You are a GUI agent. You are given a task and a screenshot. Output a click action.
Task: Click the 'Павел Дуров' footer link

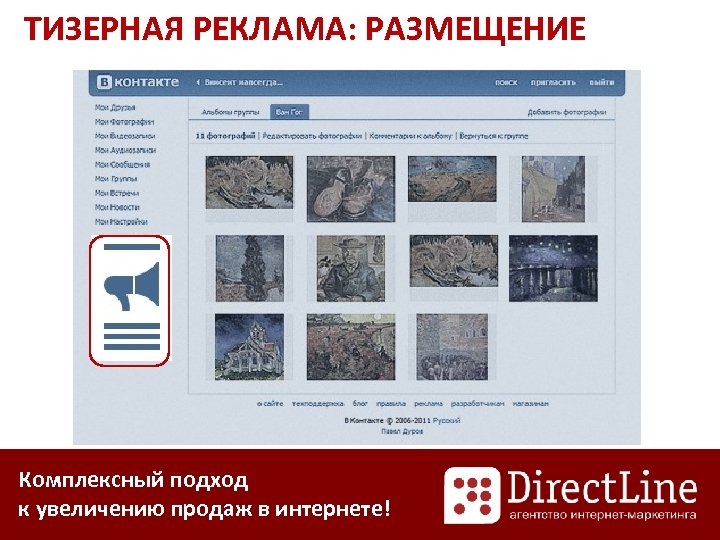pos(402,431)
